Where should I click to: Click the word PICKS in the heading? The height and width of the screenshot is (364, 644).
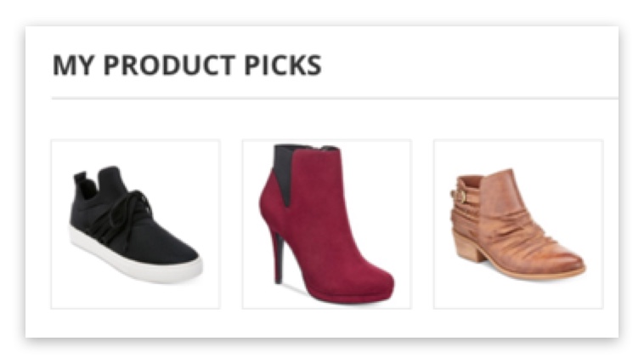[x=283, y=65]
